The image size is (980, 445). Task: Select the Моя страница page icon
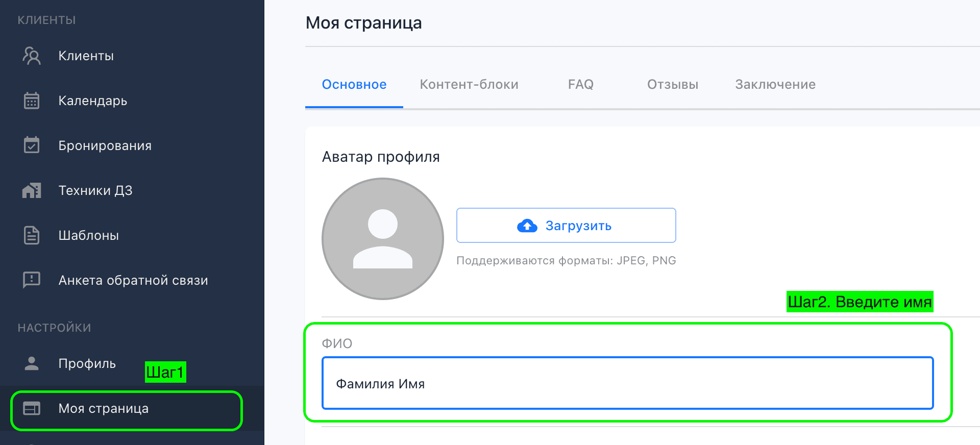32,408
